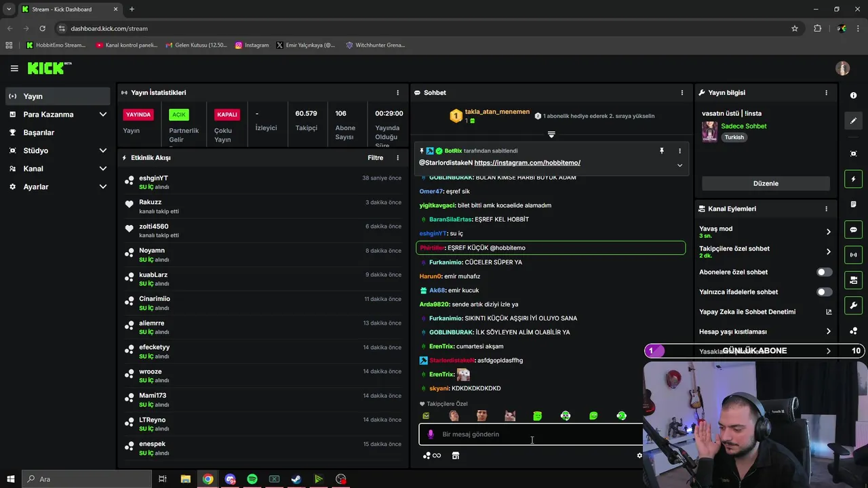Open Spotify from the taskbar

pyautogui.click(x=252, y=479)
